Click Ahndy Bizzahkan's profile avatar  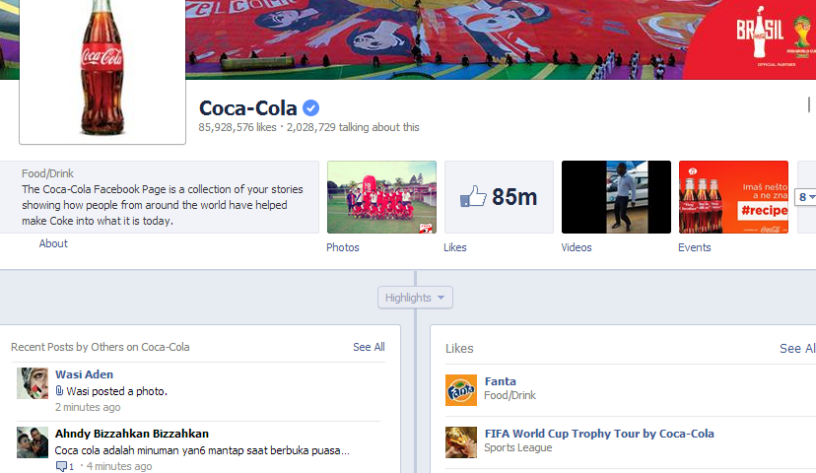click(32, 441)
